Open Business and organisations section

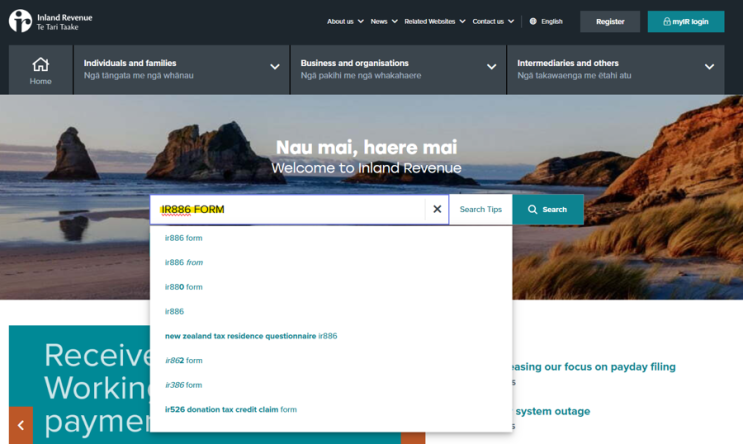coord(398,70)
